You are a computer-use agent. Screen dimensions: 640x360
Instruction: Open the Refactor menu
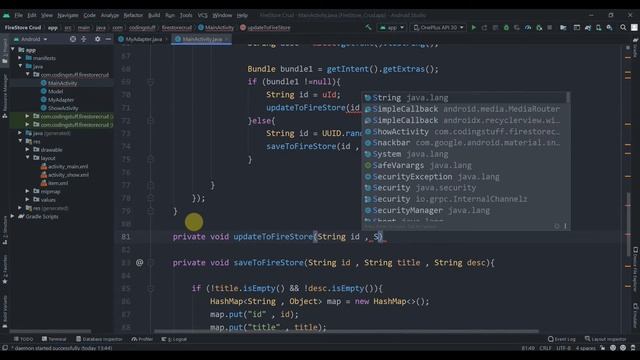coord(133,15)
